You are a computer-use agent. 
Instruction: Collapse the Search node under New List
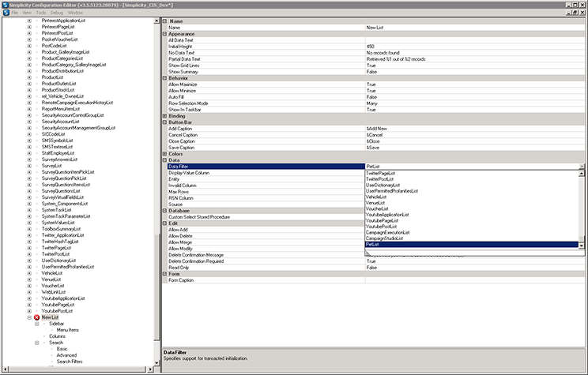click(x=36, y=343)
